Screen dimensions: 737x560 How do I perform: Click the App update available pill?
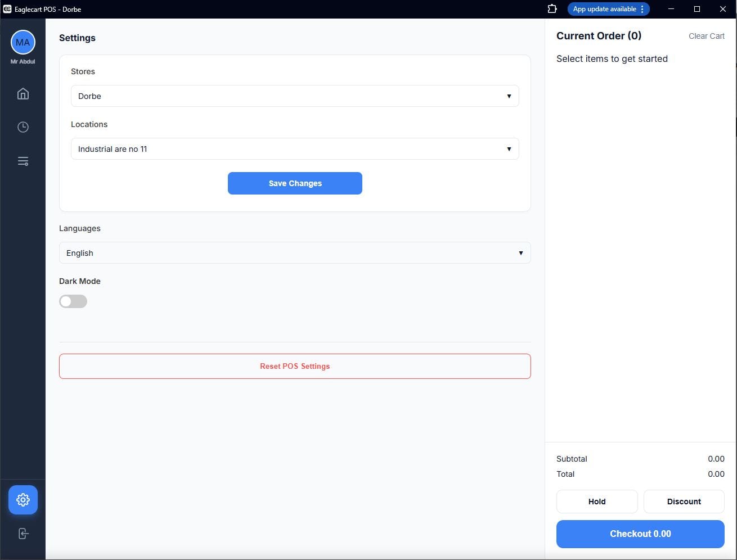(608, 9)
